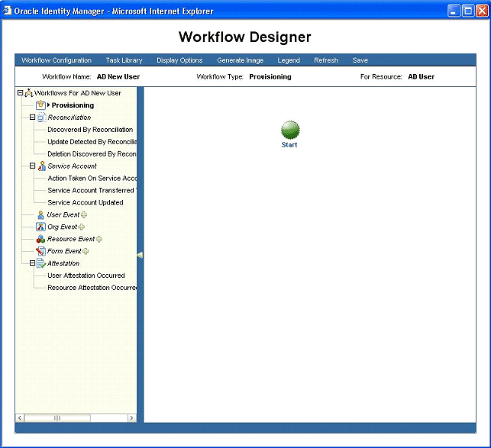Image resolution: width=491 pixels, height=448 pixels.
Task: Collapse the Reconciliation tree node
Action: click(32, 117)
